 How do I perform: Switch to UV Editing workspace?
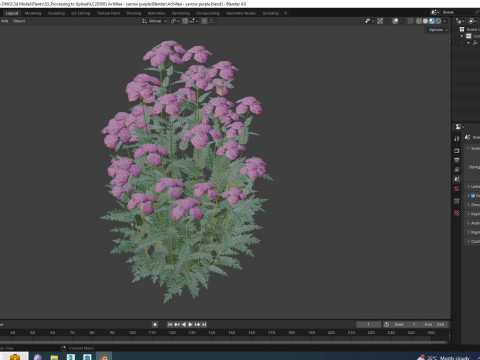pyautogui.click(x=81, y=13)
